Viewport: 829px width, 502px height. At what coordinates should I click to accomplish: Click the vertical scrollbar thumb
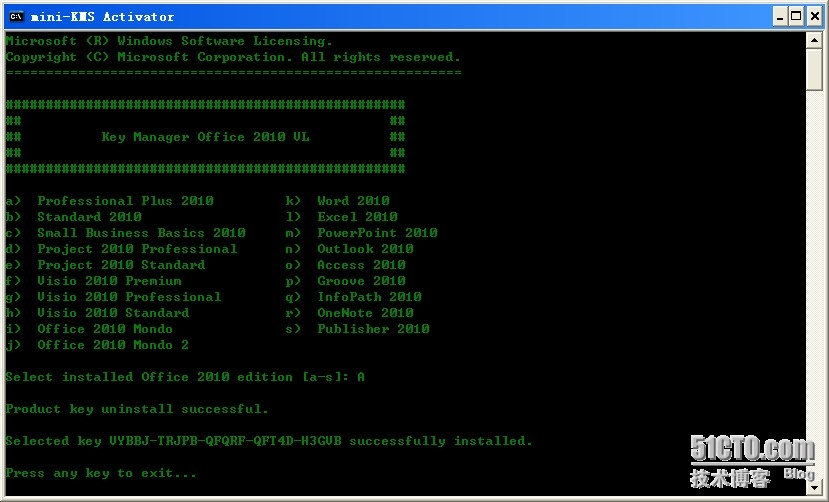[x=814, y=70]
